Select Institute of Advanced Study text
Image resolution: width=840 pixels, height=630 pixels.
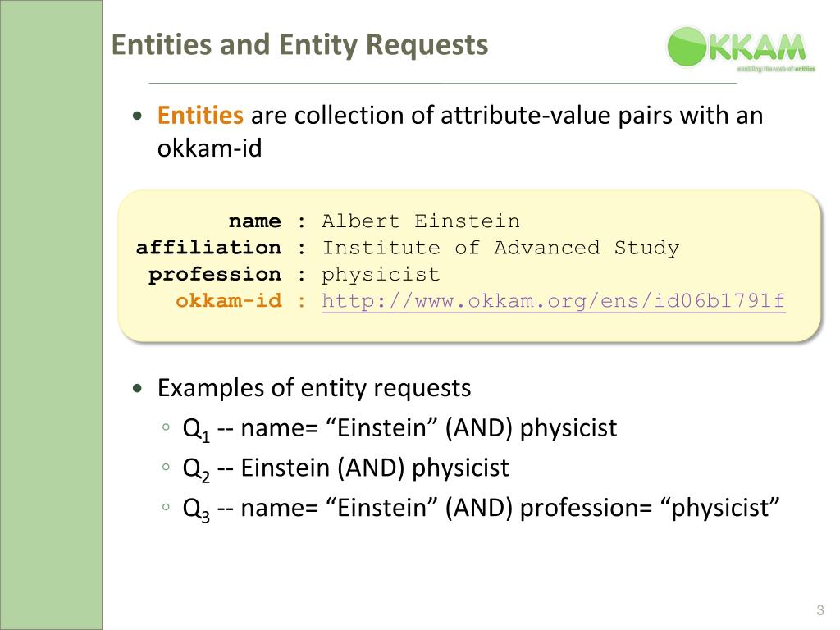(x=500, y=248)
